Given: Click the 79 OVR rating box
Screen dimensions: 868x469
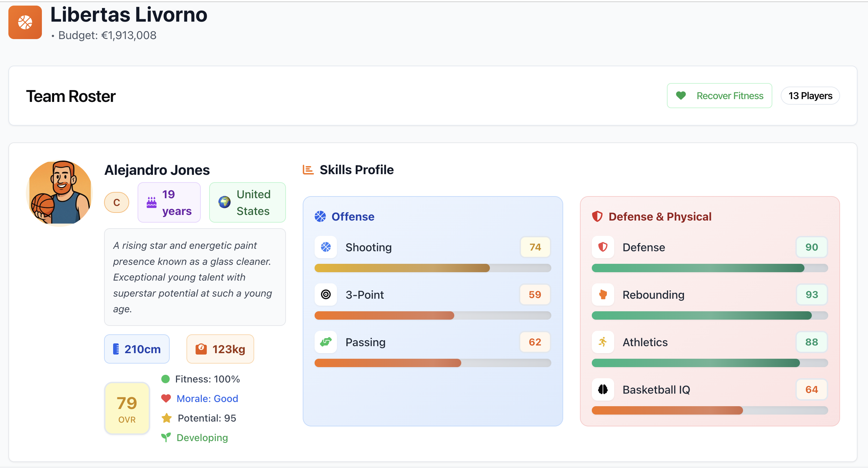Looking at the screenshot, I should pyautogui.click(x=127, y=408).
